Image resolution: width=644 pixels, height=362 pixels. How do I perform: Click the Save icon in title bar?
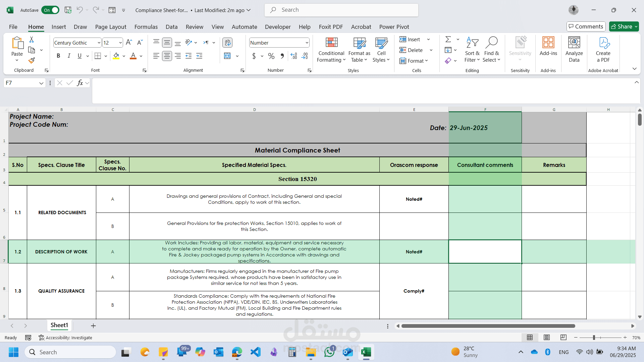click(68, 10)
